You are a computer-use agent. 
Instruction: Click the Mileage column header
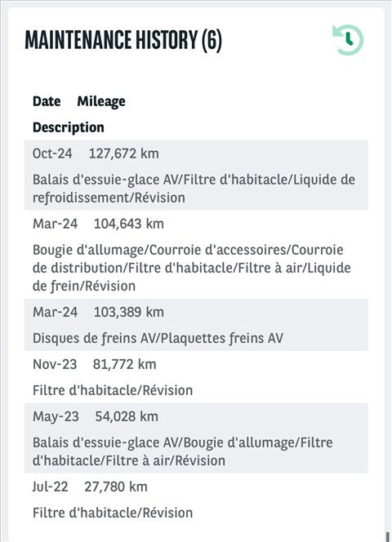[x=101, y=101]
